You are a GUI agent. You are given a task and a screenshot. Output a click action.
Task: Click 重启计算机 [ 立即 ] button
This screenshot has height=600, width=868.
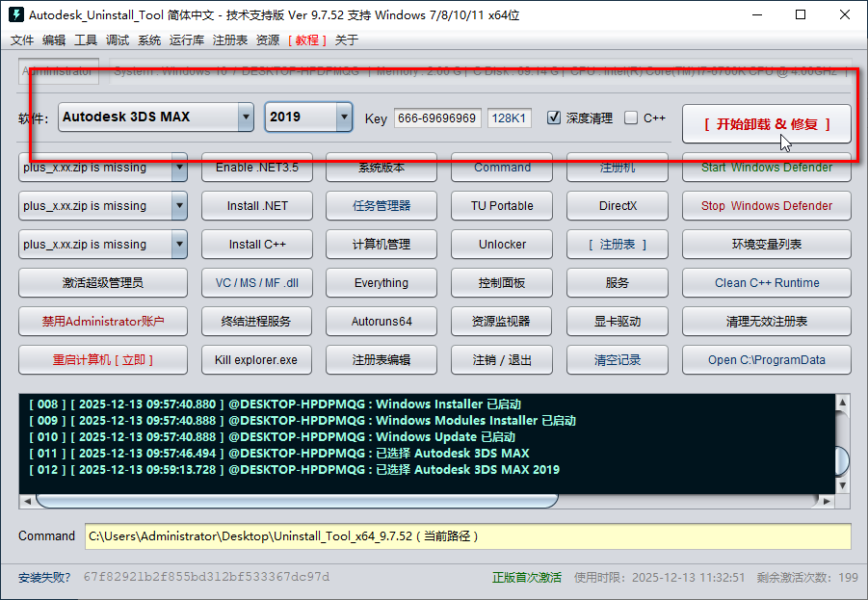point(103,360)
